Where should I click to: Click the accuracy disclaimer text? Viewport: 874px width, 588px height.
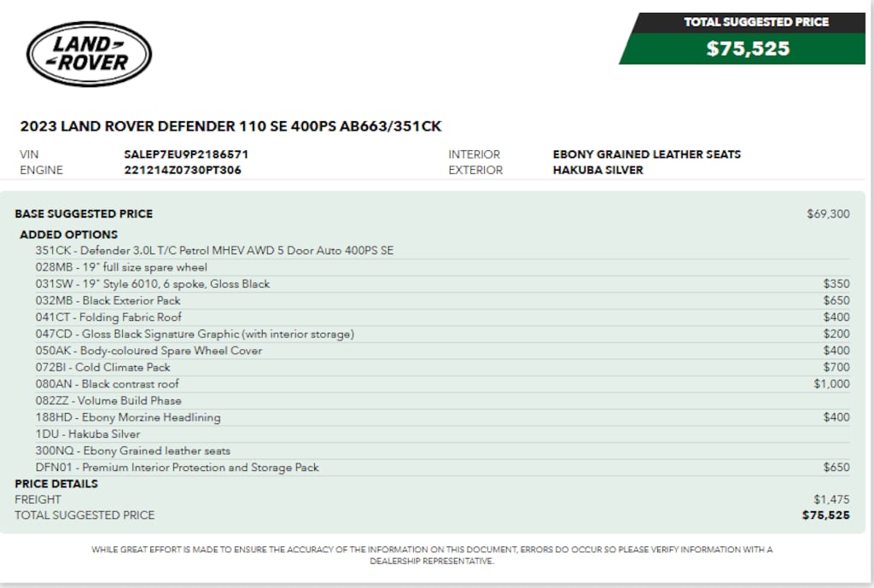coord(432,555)
